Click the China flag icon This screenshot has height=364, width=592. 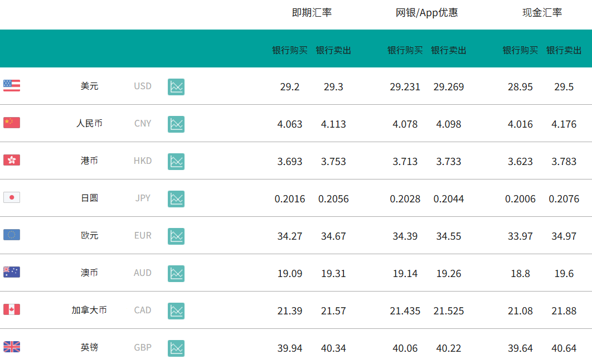coord(12,123)
